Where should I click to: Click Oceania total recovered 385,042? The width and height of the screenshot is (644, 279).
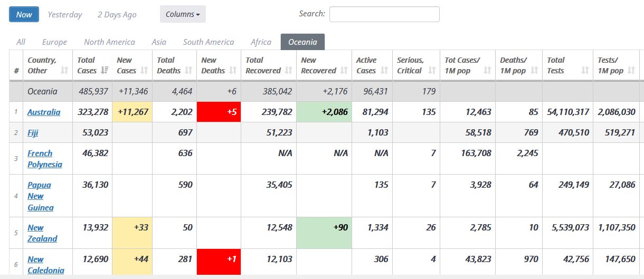point(277,91)
